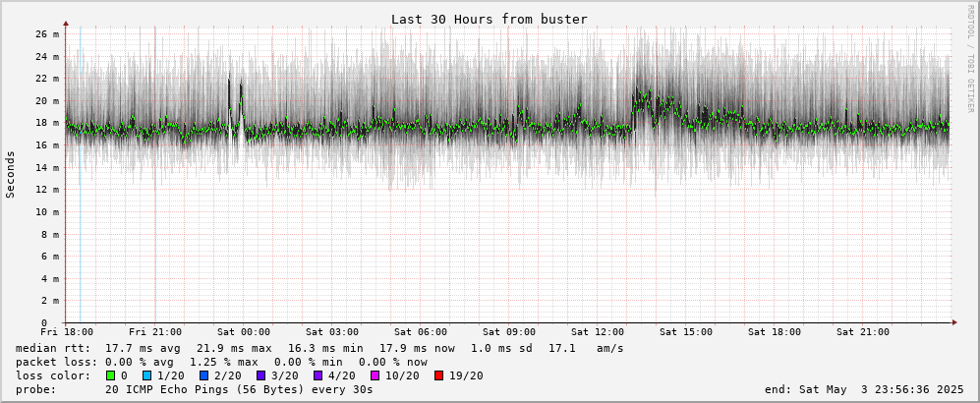Click the '26 m' y-axis value
This screenshot has height=403, width=980.
(47, 34)
